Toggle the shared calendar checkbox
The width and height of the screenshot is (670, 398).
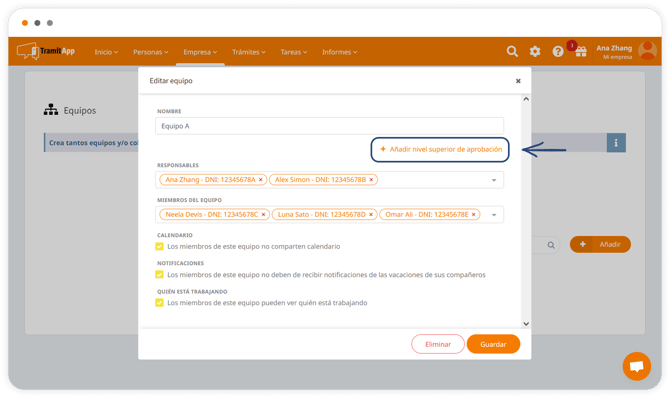pyautogui.click(x=159, y=246)
